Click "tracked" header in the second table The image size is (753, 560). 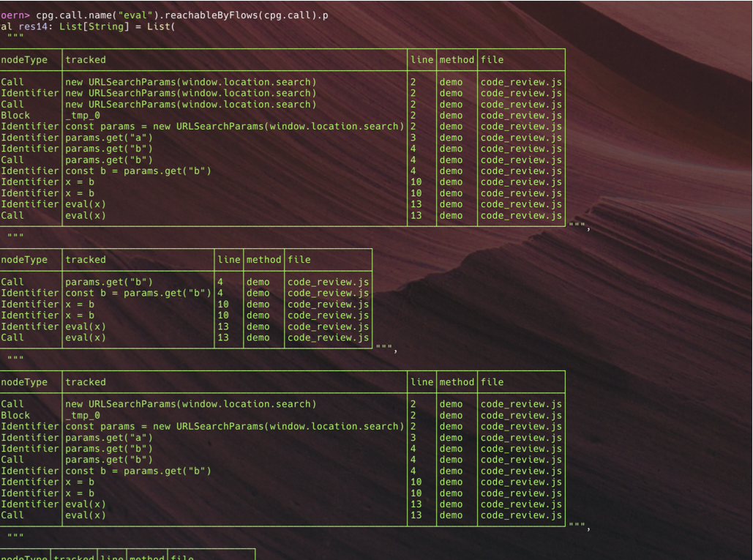click(86, 260)
